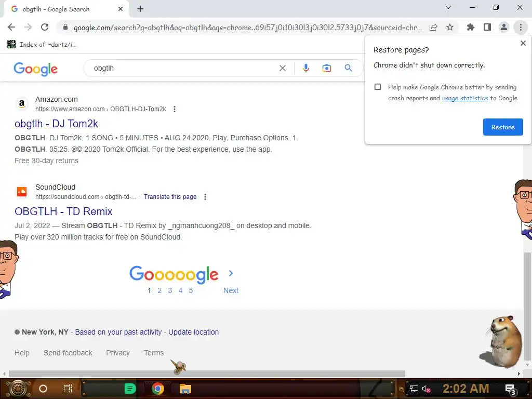
Task: Click the SoundCloud favicon icon
Action: click(22, 191)
